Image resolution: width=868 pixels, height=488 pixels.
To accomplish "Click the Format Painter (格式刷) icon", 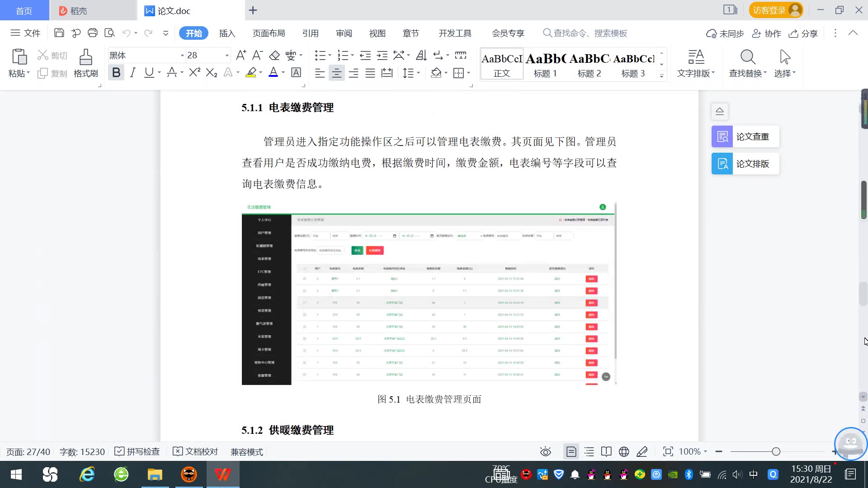I will [85, 58].
